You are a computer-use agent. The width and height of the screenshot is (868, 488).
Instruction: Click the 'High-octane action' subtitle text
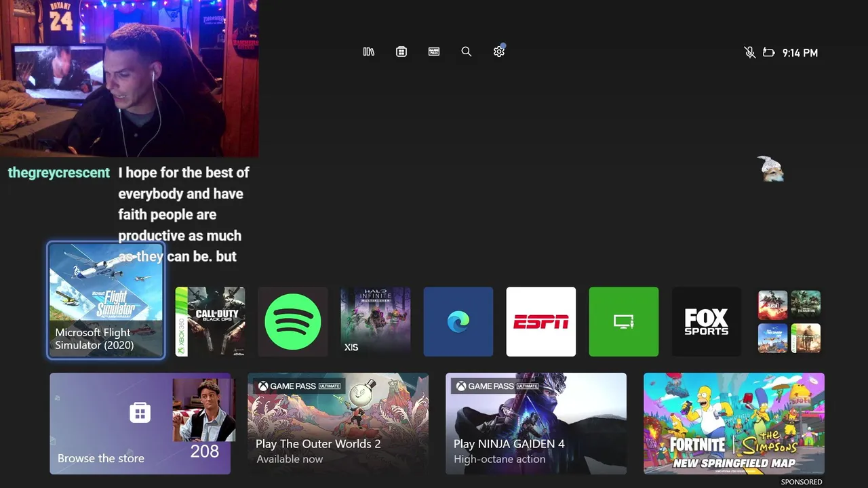tap(500, 460)
